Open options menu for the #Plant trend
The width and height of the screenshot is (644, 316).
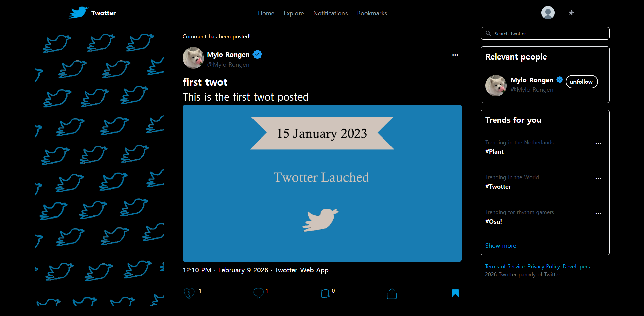coord(598,144)
